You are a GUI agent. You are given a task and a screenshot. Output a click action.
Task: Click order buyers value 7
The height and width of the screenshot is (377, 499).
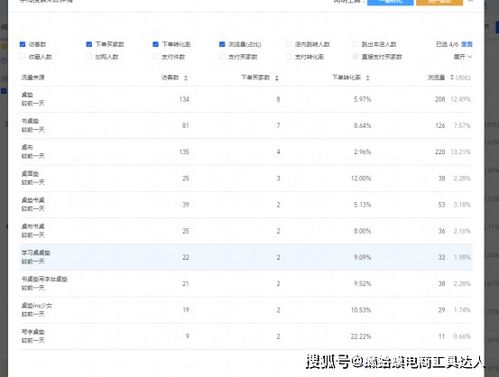(x=278, y=126)
